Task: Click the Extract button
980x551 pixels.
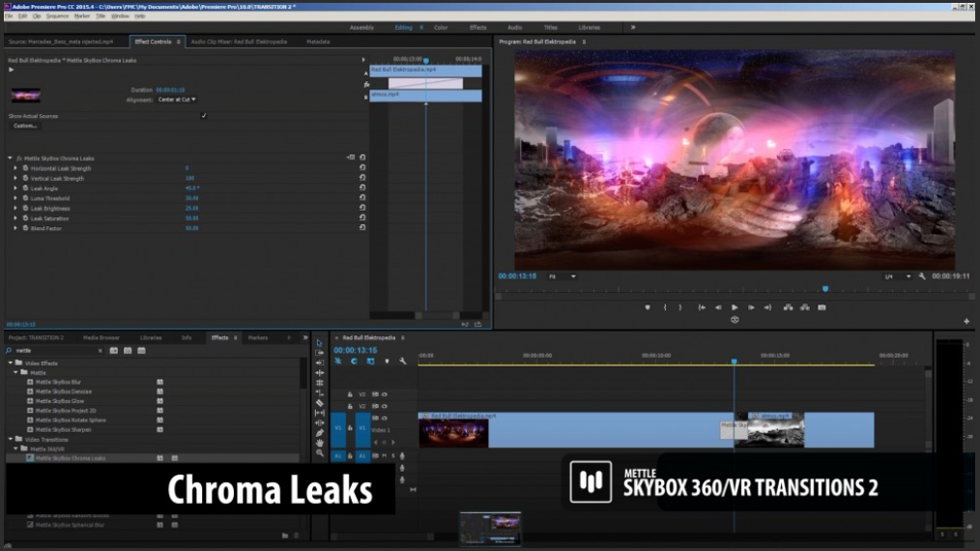Action: click(x=805, y=307)
